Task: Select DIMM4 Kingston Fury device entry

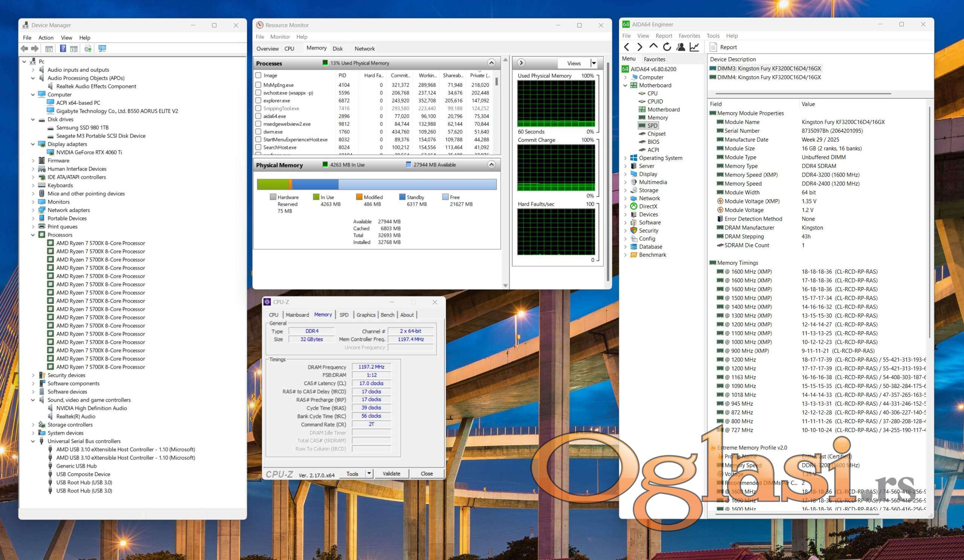Action: (769, 77)
